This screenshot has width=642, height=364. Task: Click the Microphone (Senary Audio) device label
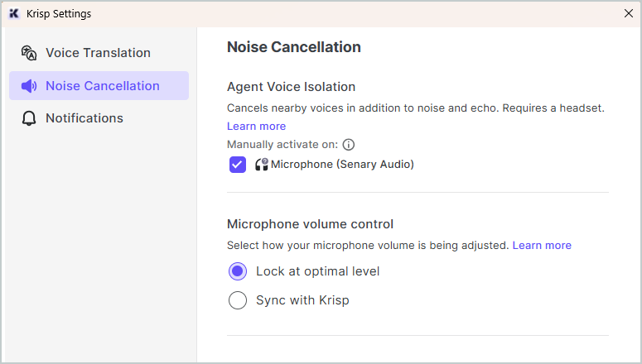pyautogui.click(x=342, y=165)
